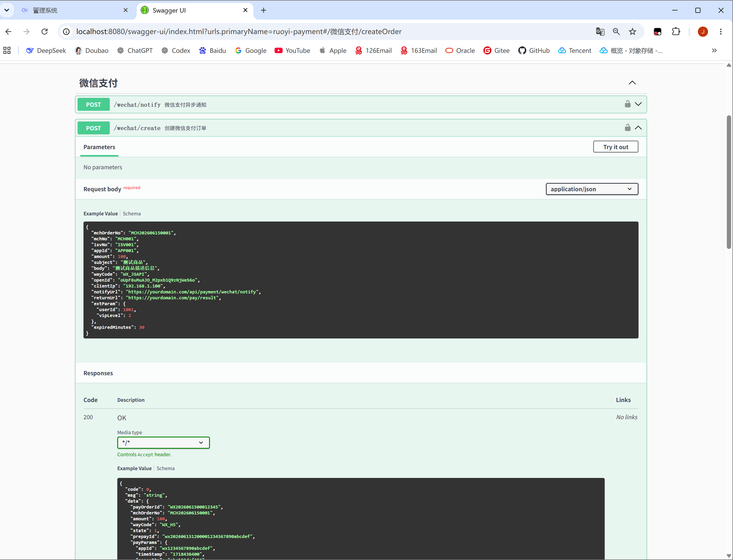733x560 pixels.
Task: Open the tab search dropdown arrow
Action: (7, 10)
